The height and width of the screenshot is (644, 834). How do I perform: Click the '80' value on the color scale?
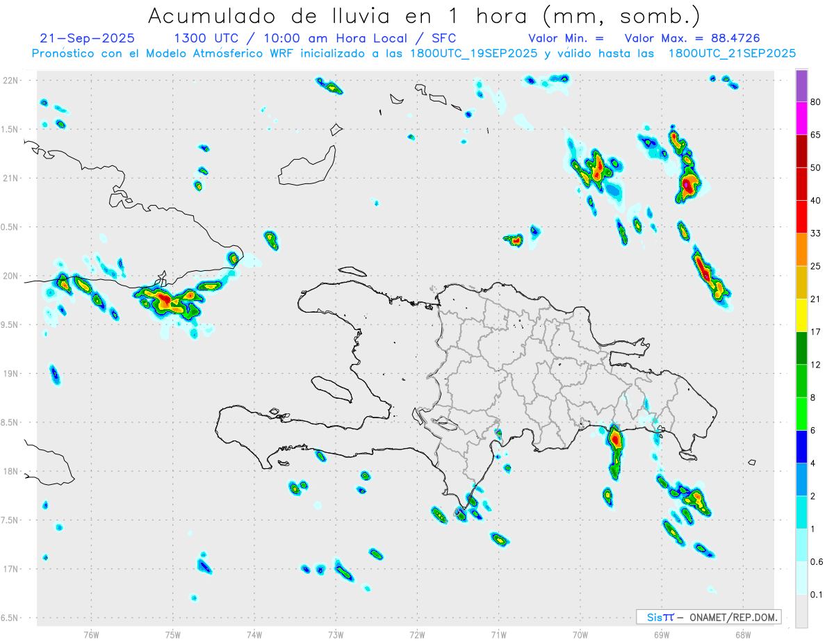(817, 103)
